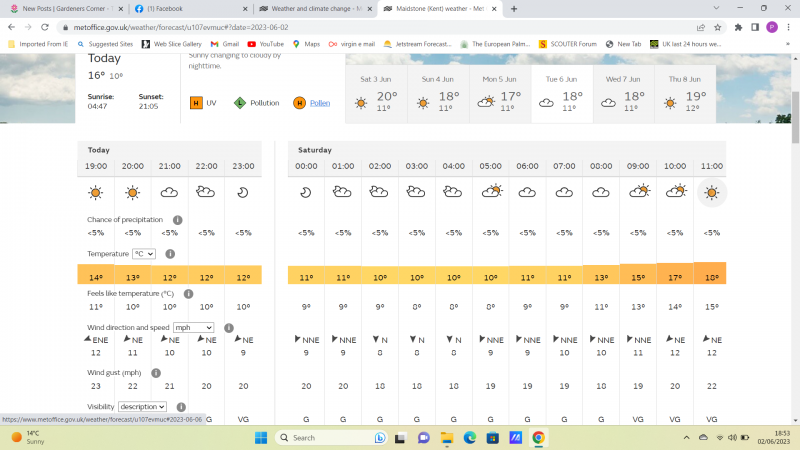800x450 pixels.
Task: Select the Thu 8 Jun forecast tab
Action: pos(685,94)
